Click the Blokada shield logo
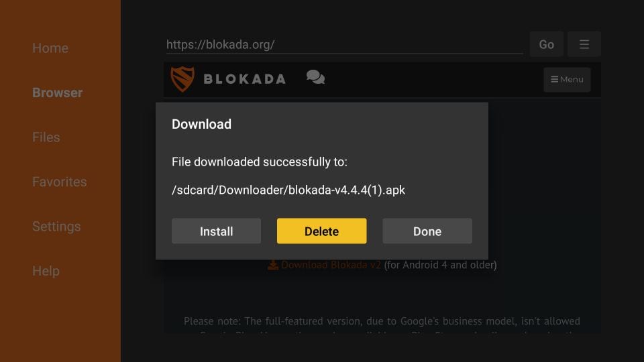Viewport: 644px width, 362px height. [182, 79]
